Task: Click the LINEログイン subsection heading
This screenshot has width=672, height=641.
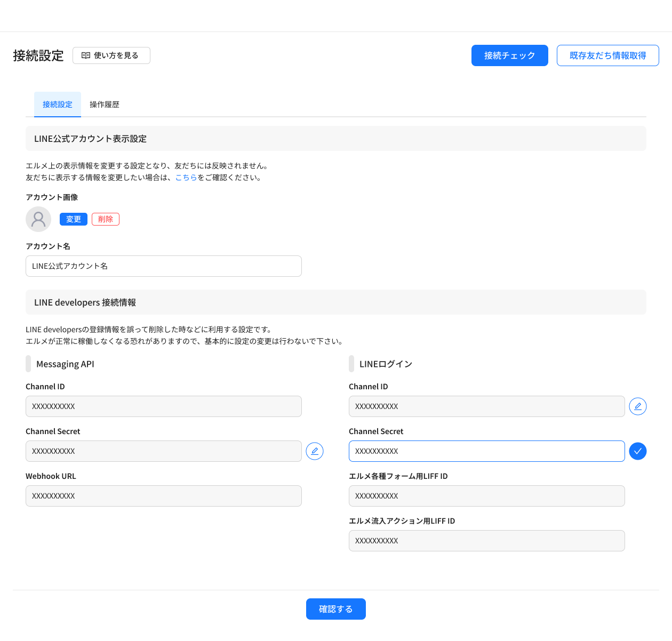Action: click(x=386, y=364)
